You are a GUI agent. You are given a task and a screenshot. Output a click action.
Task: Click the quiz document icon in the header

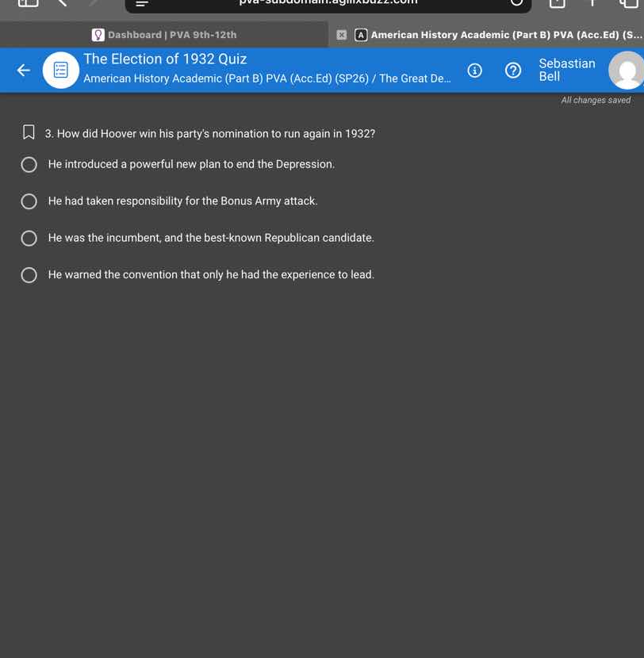click(60, 70)
